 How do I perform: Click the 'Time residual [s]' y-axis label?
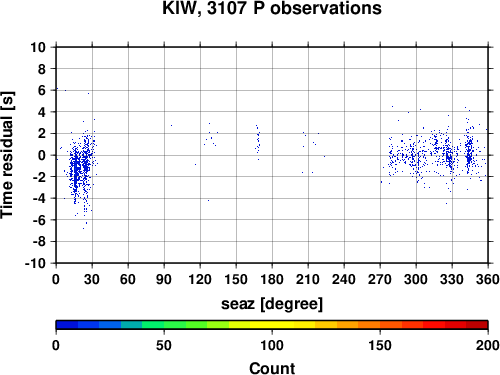pyautogui.click(x=7, y=155)
